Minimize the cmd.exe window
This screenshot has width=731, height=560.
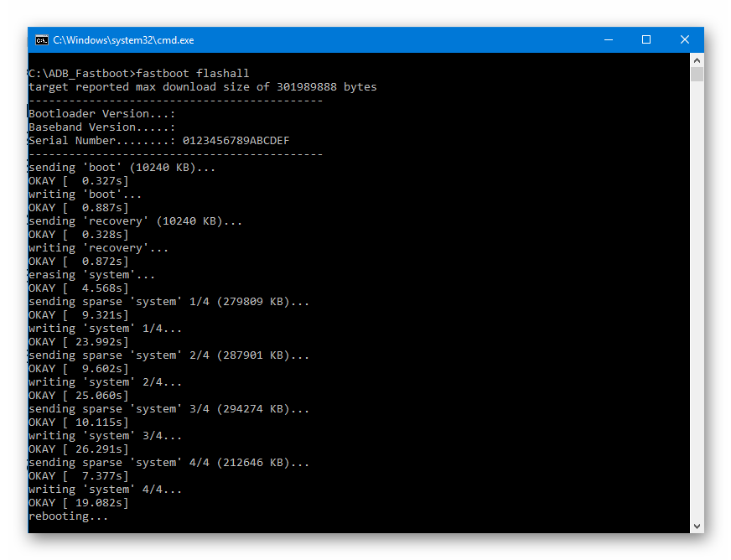609,40
